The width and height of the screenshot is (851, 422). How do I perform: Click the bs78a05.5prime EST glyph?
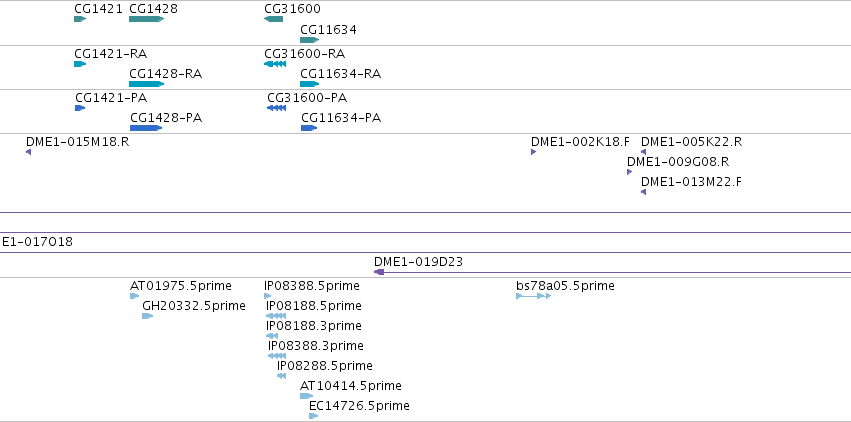534,296
